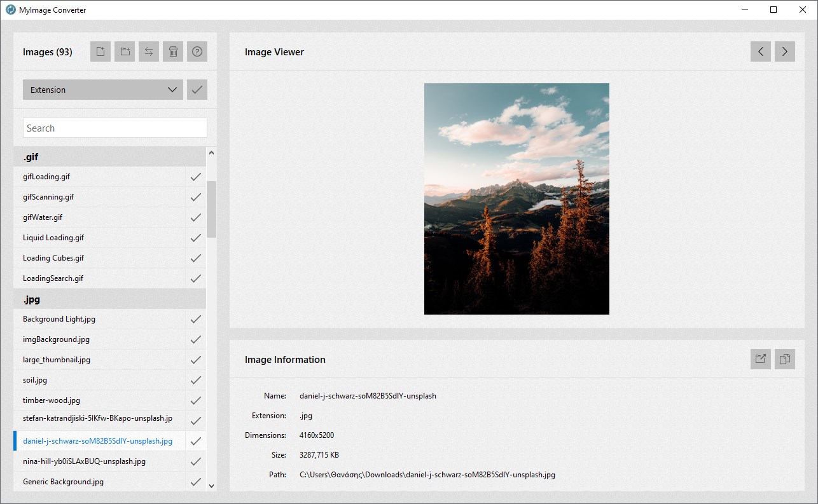818x504 pixels.
Task: Toggle checkmark for the daniel-j-schwarz unsplash jpg row
Action: point(196,441)
